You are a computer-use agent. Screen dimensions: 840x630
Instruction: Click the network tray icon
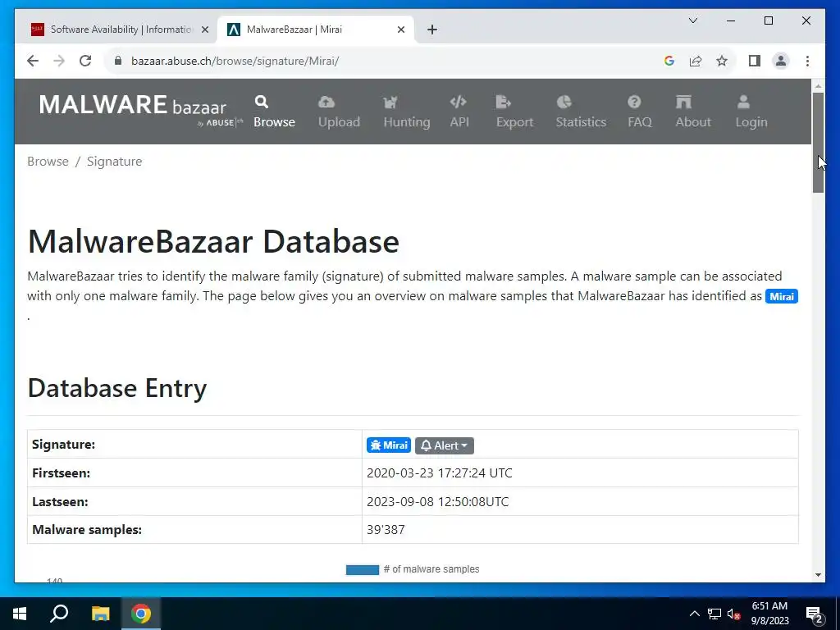[x=714, y=614]
